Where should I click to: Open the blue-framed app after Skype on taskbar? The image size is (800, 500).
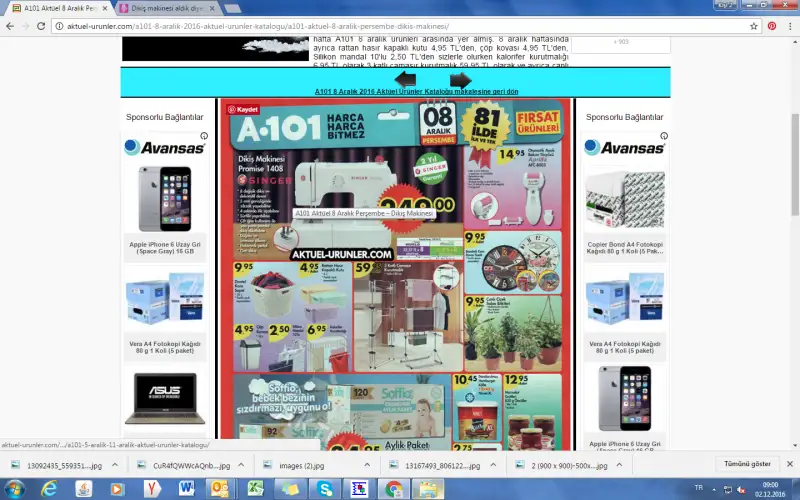pos(359,489)
